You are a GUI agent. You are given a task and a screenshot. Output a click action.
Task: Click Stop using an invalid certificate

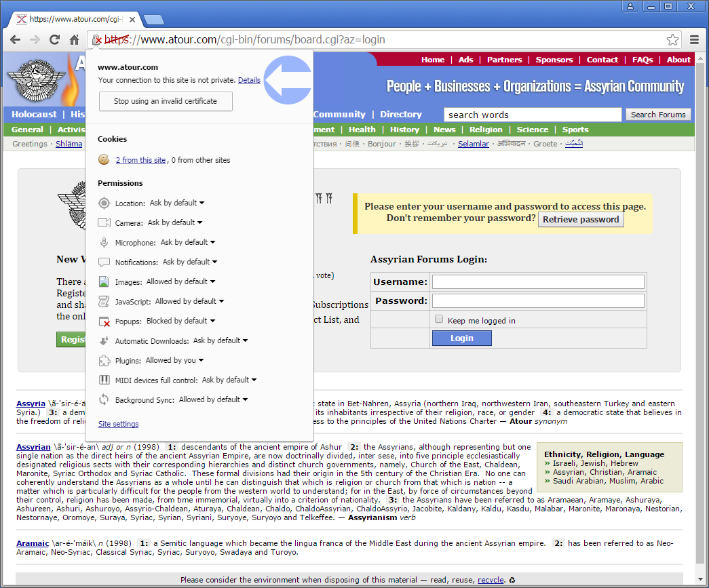(x=166, y=101)
